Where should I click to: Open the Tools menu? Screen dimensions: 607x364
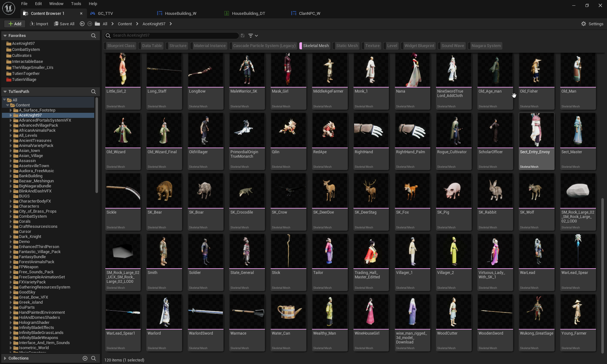(x=76, y=4)
